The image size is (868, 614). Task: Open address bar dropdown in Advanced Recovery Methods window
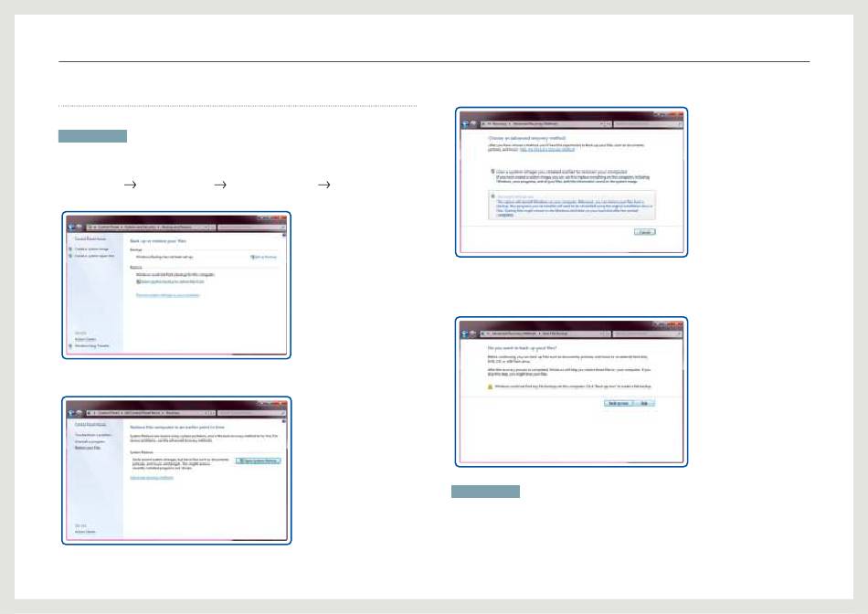602,124
